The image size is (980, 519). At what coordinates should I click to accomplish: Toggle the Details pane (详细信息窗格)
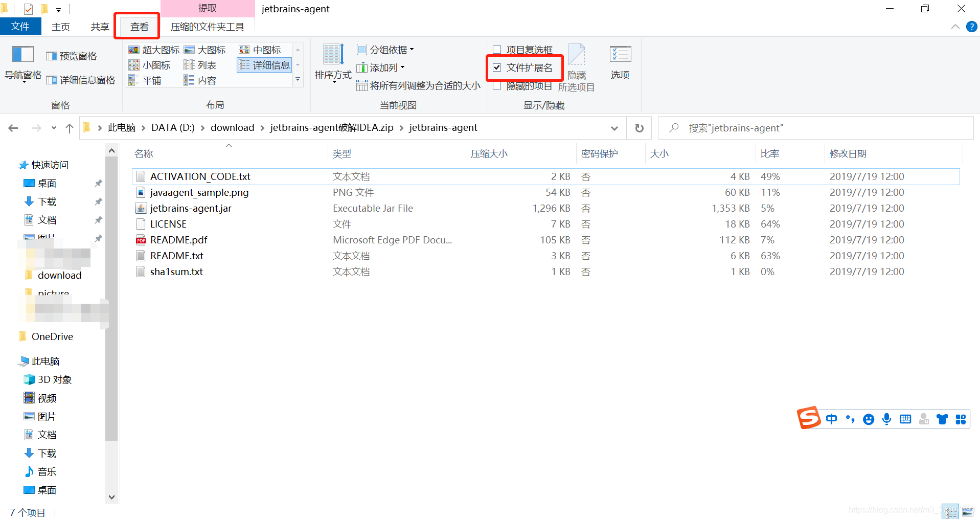[x=81, y=80]
